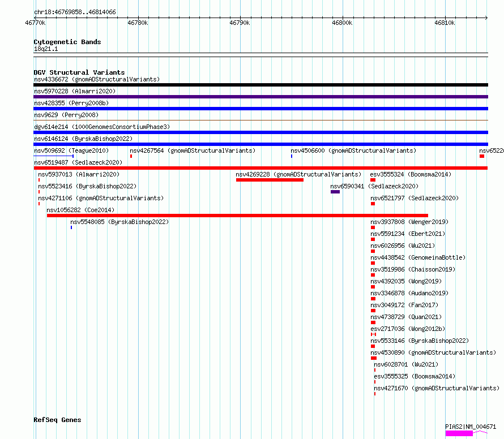This screenshot has height=439, width=504.
Task: Click nsv6519487 (Sedlazeck2020) label
Action: click(x=78, y=162)
